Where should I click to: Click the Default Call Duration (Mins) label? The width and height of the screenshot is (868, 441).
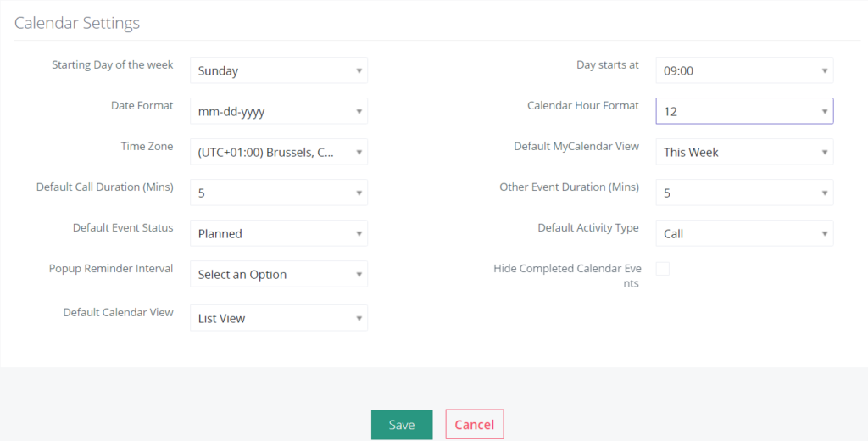pos(104,187)
